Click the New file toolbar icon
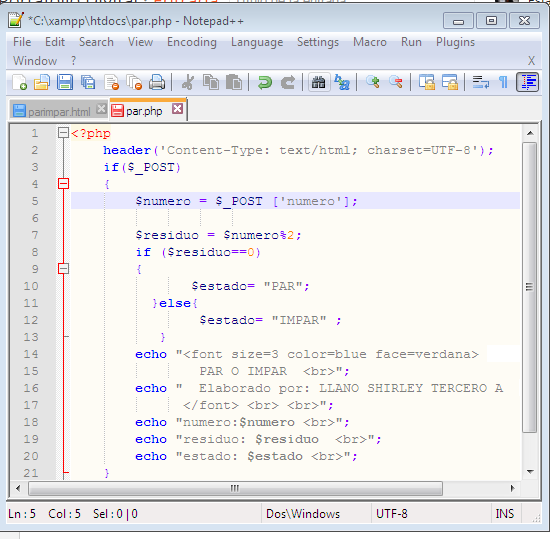Image resolution: width=550 pixels, height=539 pixels. [19, 82]
